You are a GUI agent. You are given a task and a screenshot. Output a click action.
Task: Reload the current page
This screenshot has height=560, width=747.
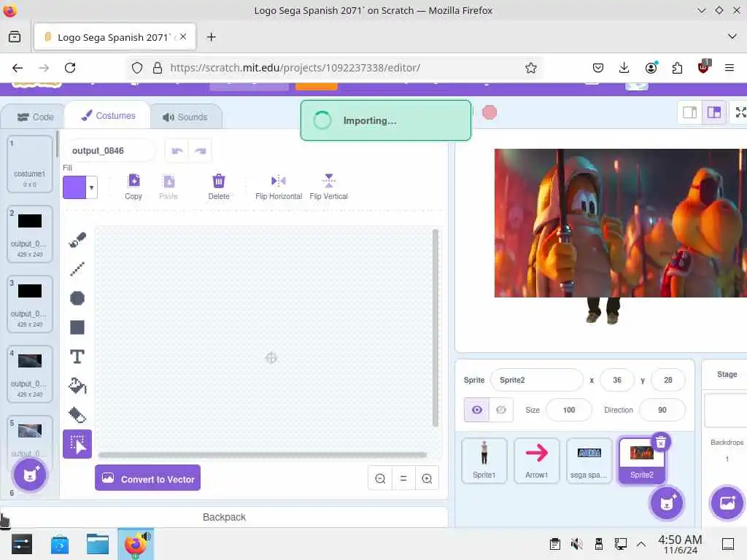[x=70, y=68]
